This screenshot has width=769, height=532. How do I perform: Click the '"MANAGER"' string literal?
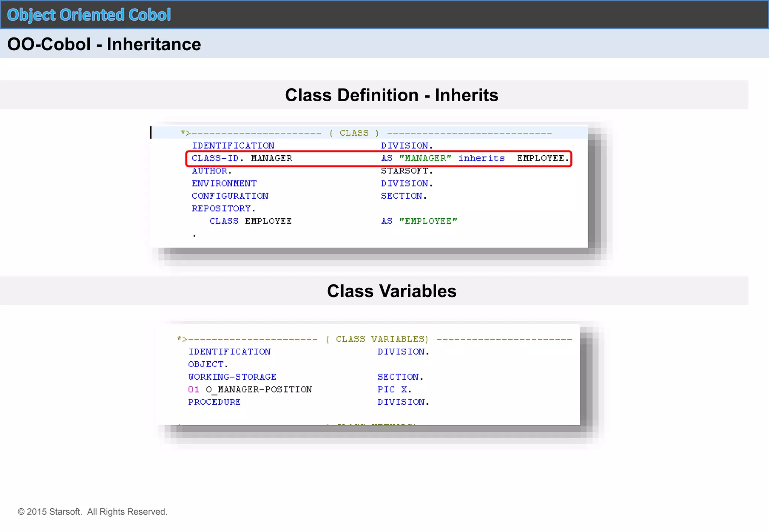pyautogui.click(x=425, y=158)
